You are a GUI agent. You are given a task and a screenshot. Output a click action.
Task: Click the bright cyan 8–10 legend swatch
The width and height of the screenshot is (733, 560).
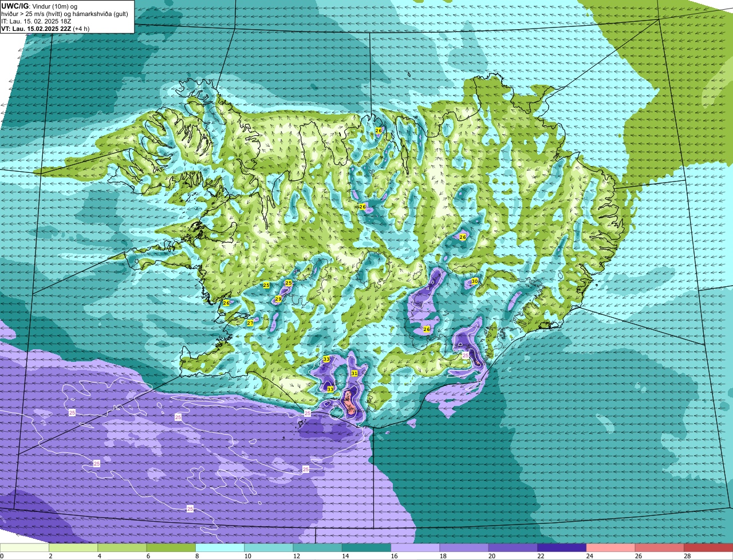click(220, 547)
